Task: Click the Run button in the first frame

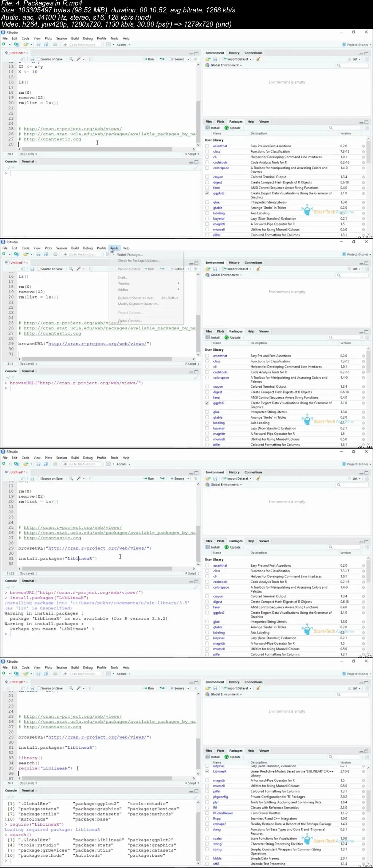Action: (x=148, y=59)
